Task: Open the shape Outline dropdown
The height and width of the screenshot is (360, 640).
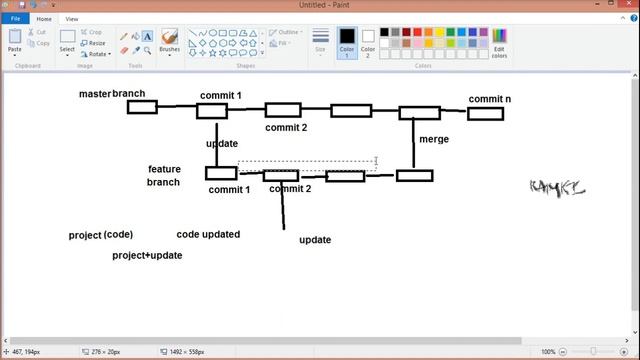Action: pos(286,32)
